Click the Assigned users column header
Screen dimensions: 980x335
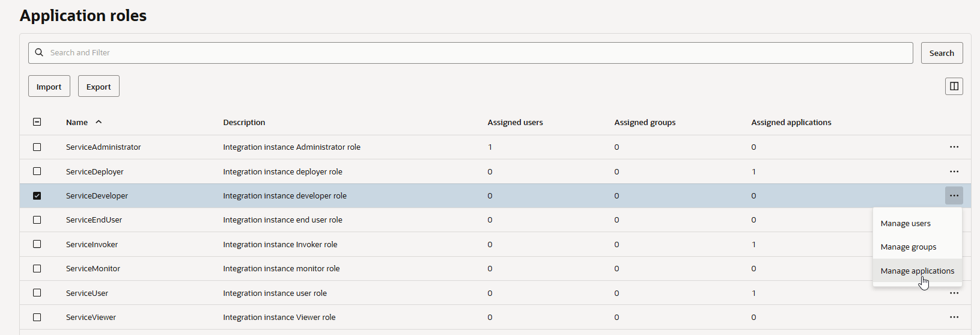(515, 122)
